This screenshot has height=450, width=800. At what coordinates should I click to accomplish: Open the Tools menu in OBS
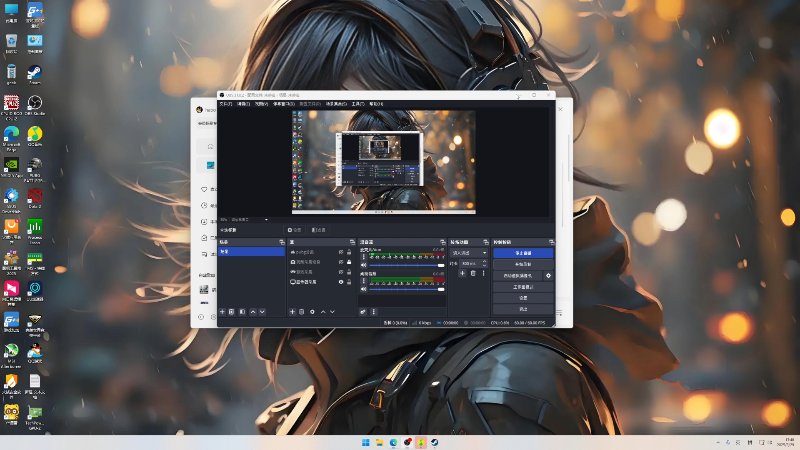tap(358, 104)
